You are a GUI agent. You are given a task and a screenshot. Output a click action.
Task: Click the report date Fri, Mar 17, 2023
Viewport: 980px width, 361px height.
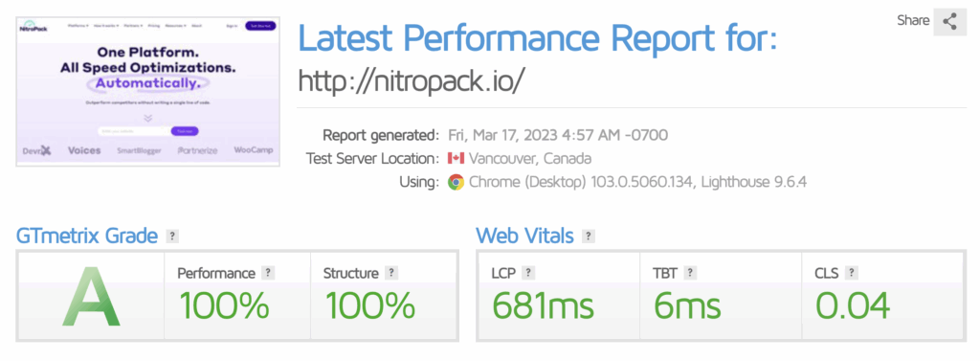(x=558, y=135)
